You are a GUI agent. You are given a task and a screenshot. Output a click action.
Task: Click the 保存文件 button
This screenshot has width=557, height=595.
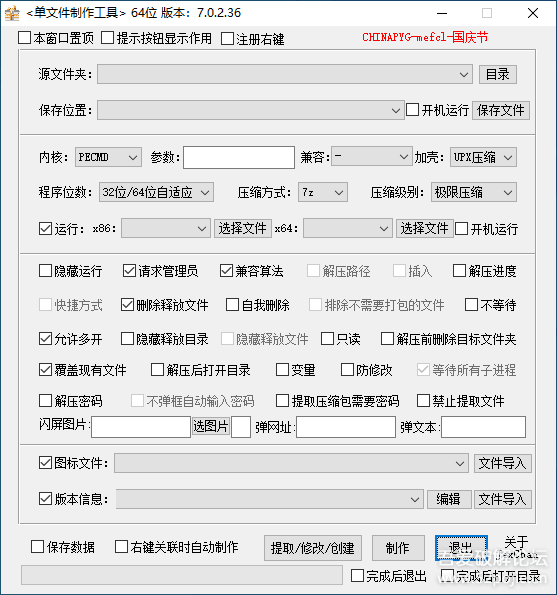click(x=500, y=110)
